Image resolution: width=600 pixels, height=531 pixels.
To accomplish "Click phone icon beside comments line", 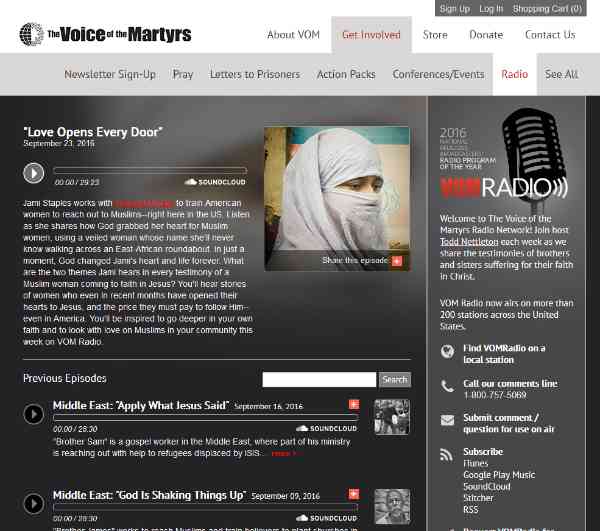I will [x=447, y=386].
